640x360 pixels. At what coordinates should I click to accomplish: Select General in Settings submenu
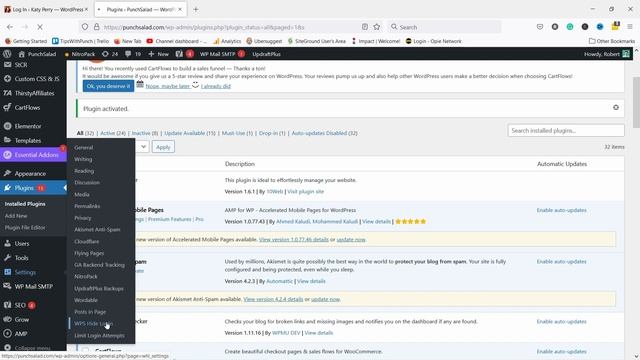pos(84,147)
